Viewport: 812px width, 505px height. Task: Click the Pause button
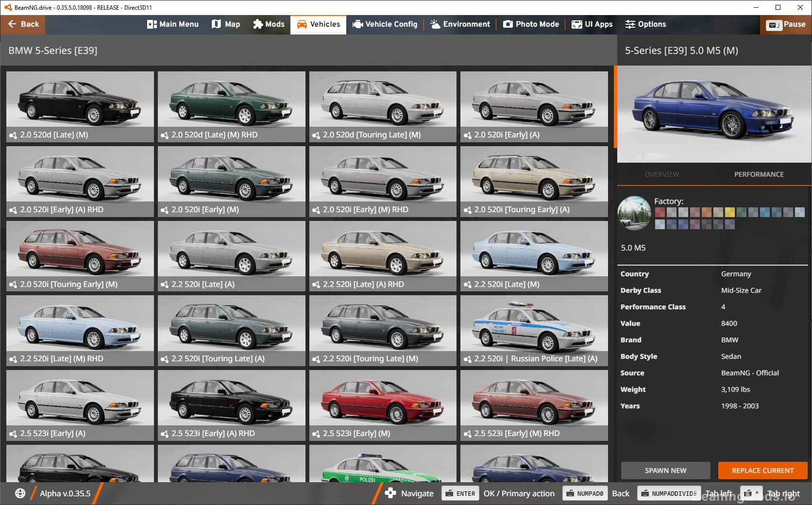pyautogui.click(x=786, y=24)
